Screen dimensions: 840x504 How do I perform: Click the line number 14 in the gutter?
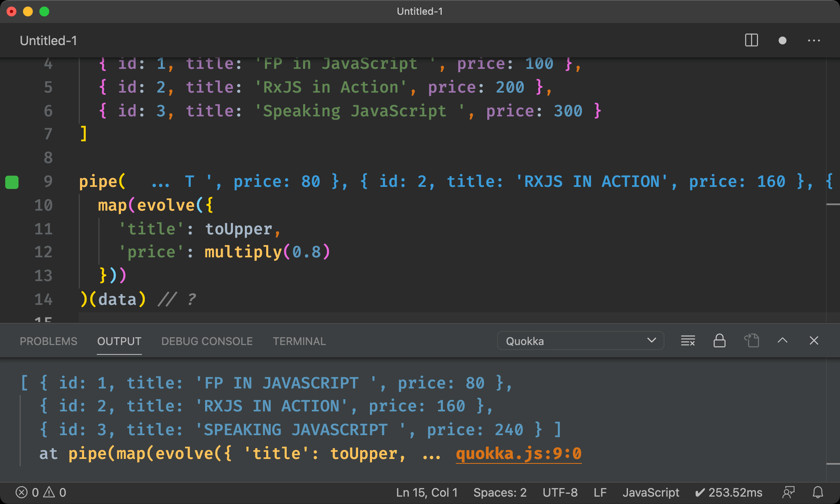click(x=43, y=299)
